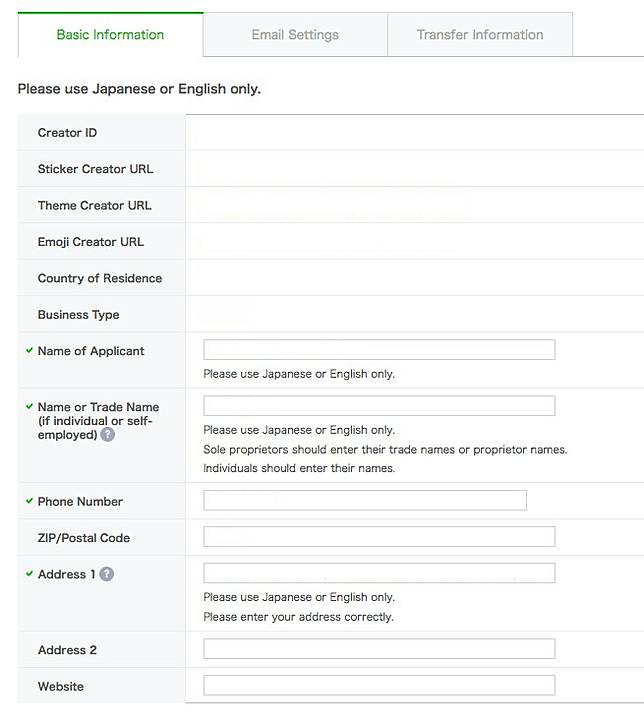The width and height of the screenshot is (644, 725).
Task: Click the Business Type row label
Action: pos(78,314)
